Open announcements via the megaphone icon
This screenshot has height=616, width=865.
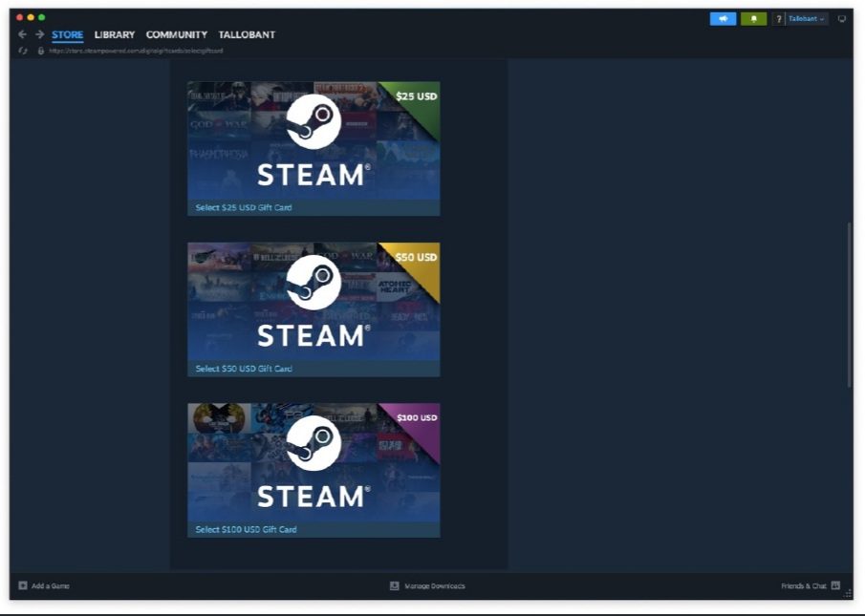pos(723,18)
